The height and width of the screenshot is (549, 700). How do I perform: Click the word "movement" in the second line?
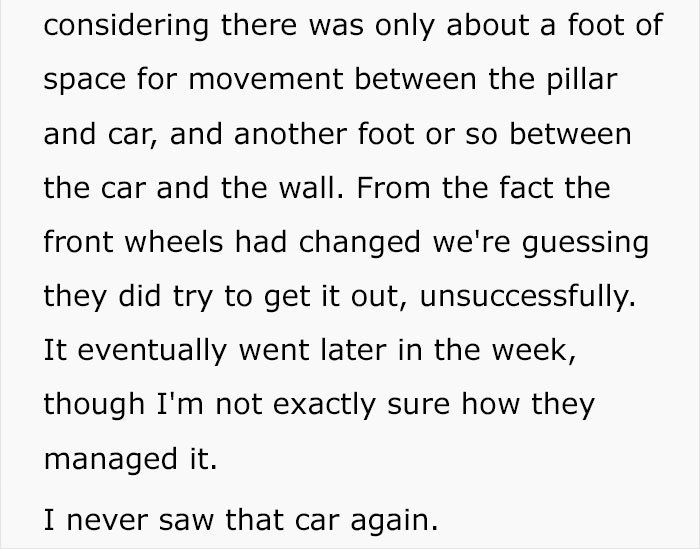tap(266, 79)
